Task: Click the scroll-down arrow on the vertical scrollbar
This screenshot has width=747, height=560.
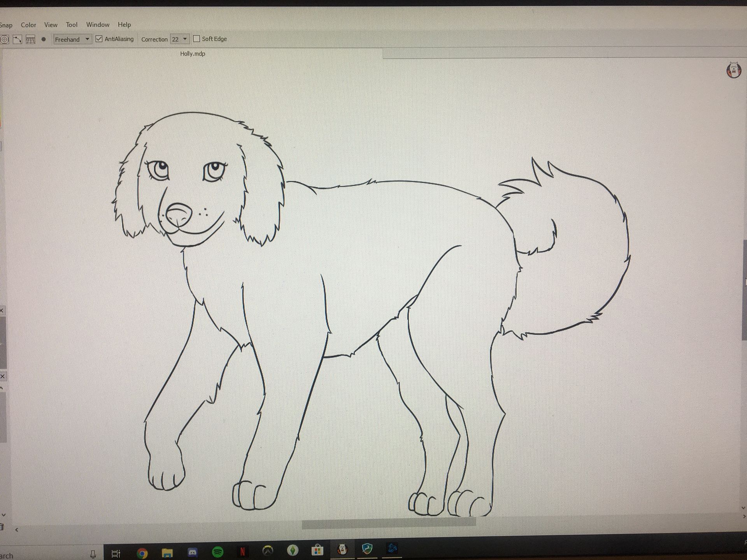Action: pos(744,507)
